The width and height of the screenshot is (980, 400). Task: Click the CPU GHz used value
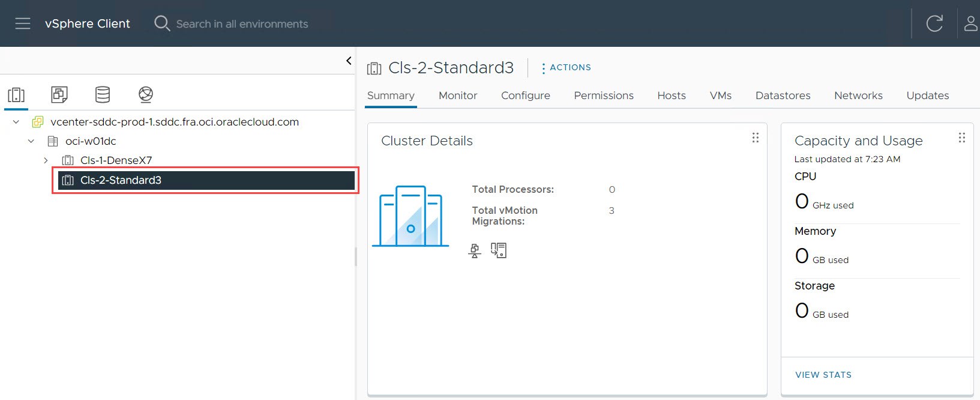(x=824, y=201)
